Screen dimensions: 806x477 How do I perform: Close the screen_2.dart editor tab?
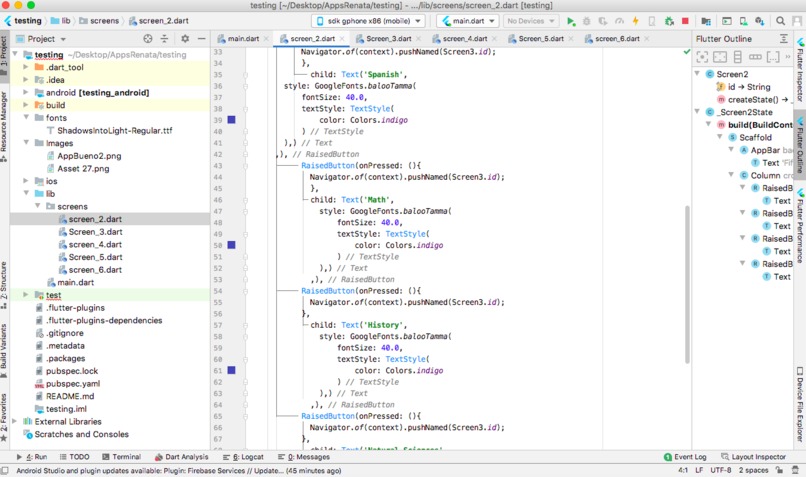click(342, 39)
